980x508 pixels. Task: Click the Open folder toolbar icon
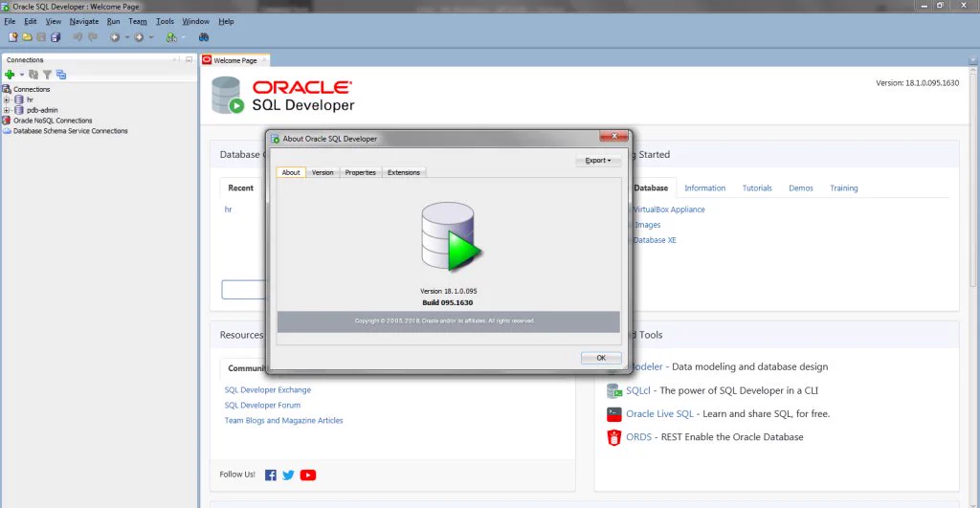(x=27, y=37)
